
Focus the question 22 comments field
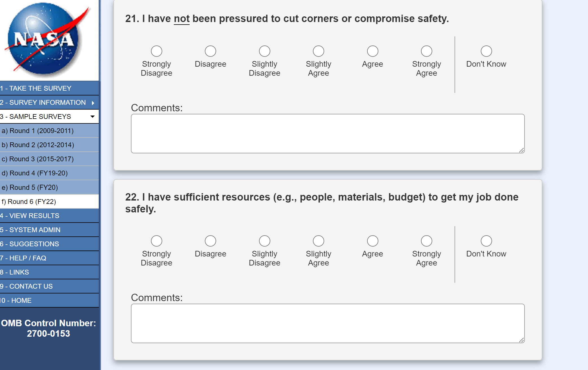(327, 323)
